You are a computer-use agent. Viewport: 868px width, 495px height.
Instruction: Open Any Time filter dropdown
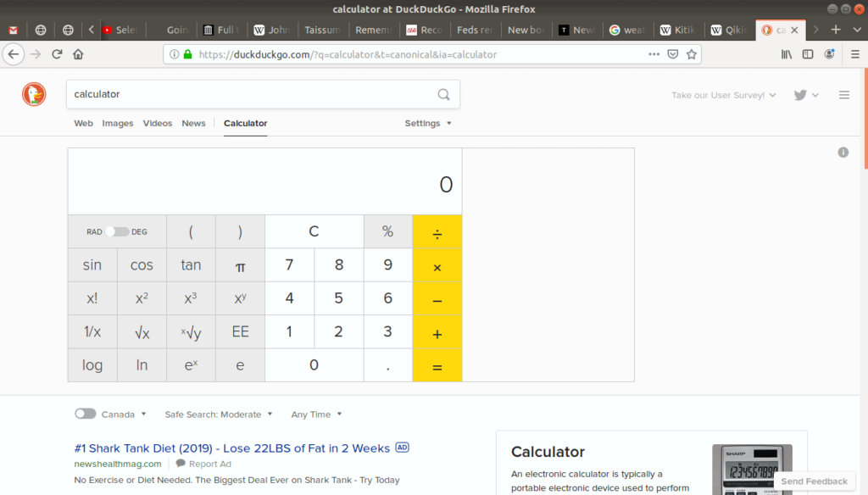(317, 414)
